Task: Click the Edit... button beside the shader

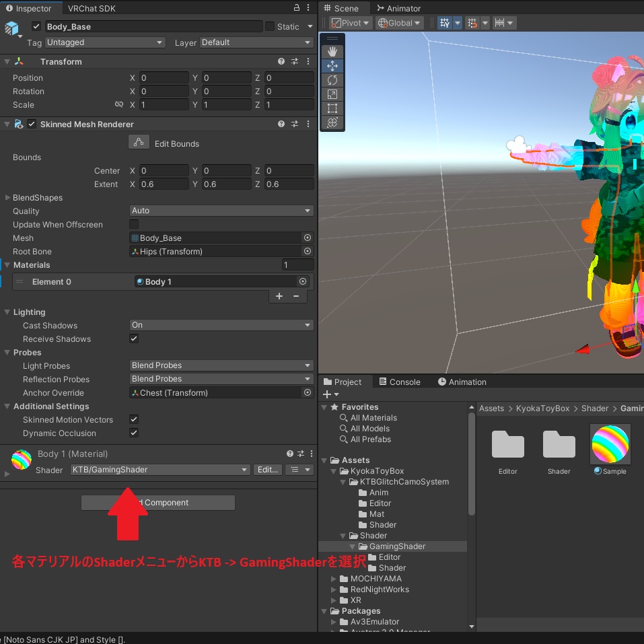Action: point(268,470)
